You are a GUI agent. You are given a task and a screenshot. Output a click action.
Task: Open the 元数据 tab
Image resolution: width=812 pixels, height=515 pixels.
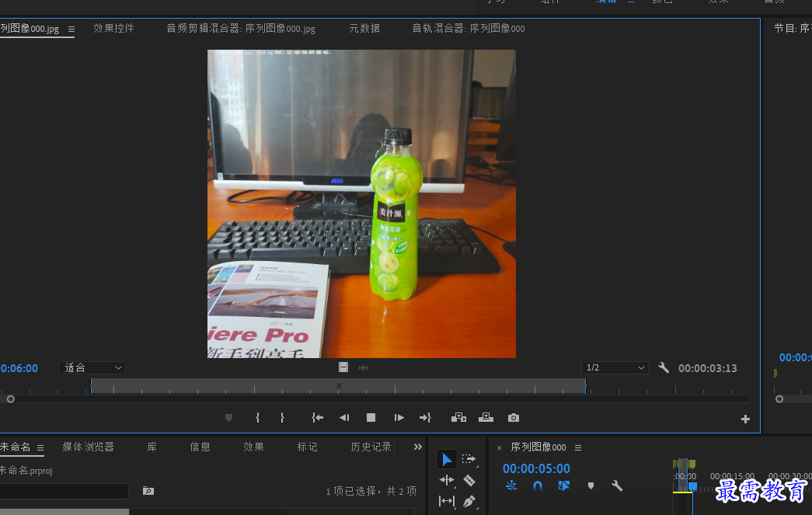click(x=364, y=29)
